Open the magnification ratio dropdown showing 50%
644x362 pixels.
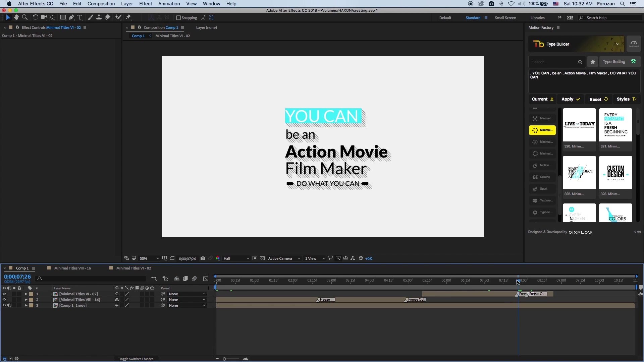click(x=150, y=258)
